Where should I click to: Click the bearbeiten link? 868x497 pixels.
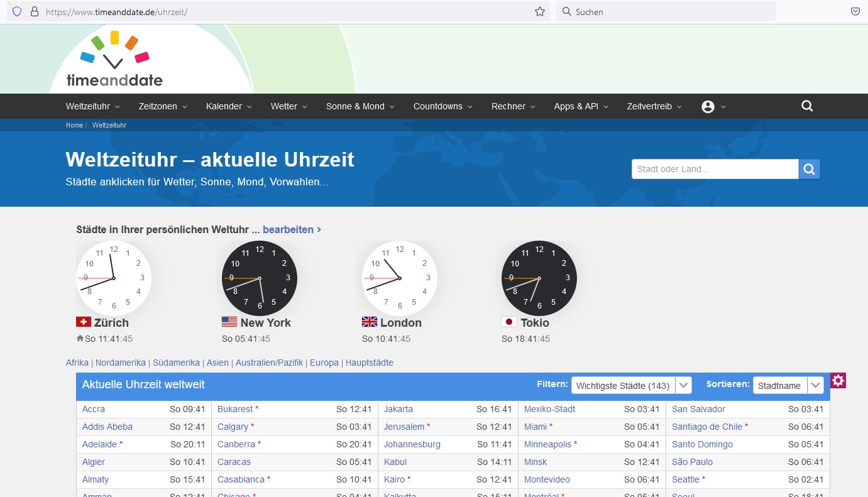click(x=292, y=230)
